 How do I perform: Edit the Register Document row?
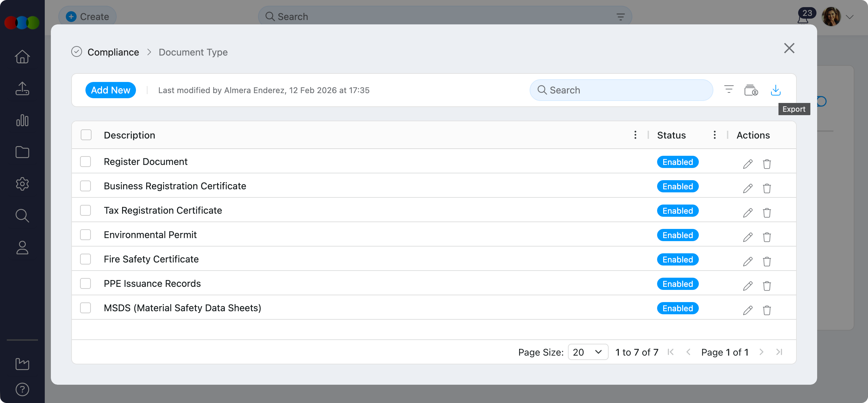pos(748,164)
